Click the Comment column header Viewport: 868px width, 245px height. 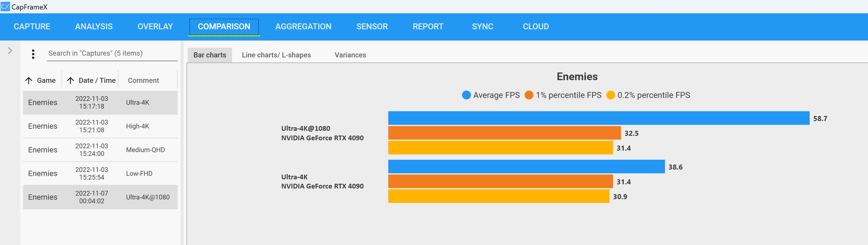(143, 80)
